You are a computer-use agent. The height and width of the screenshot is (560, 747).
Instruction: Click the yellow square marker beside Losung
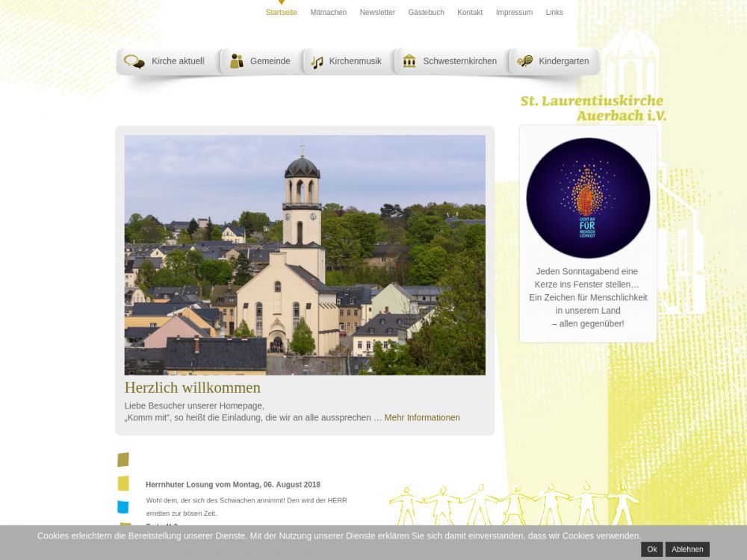point(123,484)
